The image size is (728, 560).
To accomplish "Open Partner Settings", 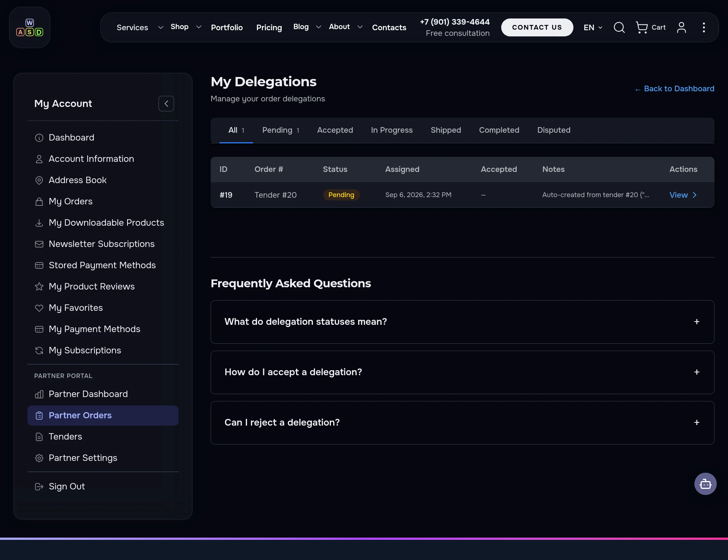I will click(x=103, y=458).
